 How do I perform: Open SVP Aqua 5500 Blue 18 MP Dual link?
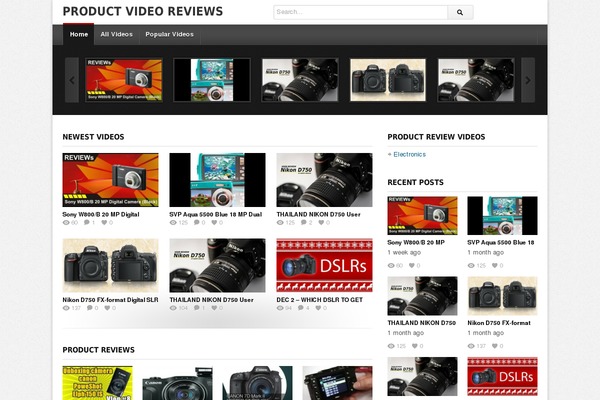[216, 214]
